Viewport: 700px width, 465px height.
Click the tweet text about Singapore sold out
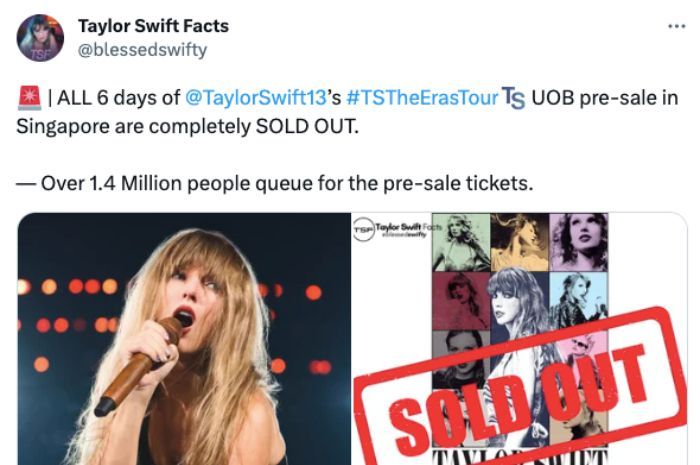[x=347, y=112]
